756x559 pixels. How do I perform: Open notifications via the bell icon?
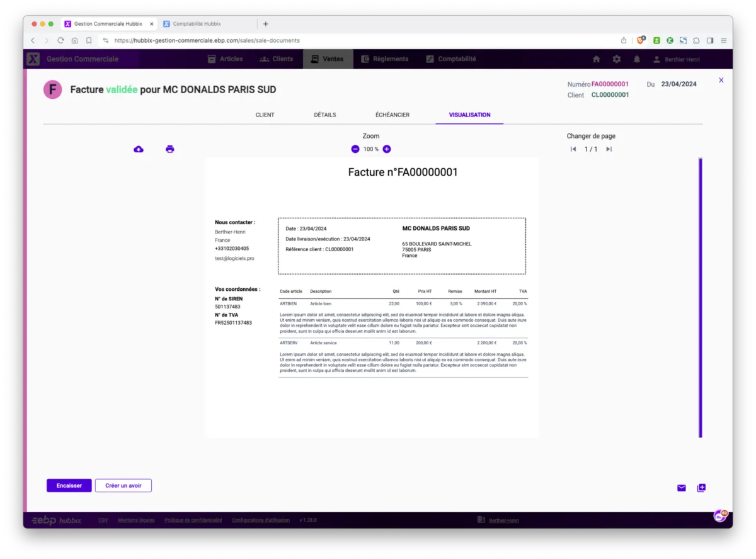pos(637,59)
